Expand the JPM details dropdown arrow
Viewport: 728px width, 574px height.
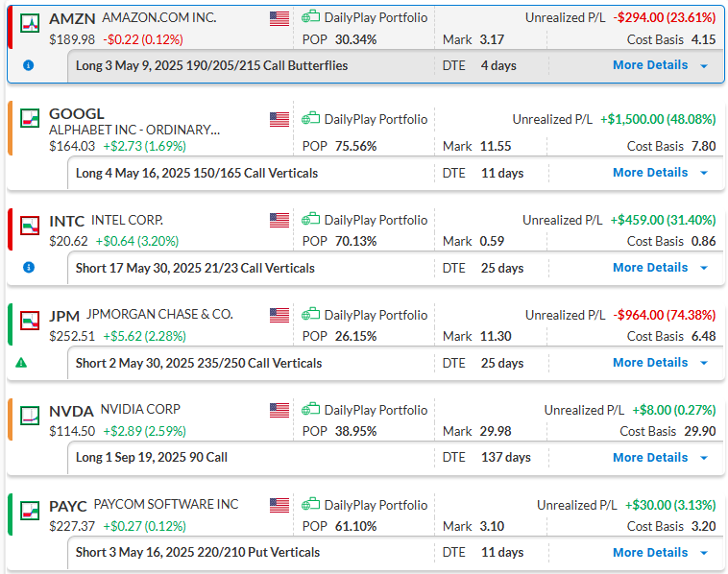(704, 363)
